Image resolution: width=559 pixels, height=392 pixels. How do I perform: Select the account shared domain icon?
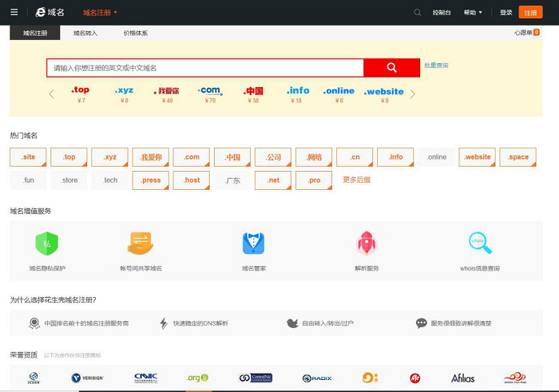click(141, 243)
